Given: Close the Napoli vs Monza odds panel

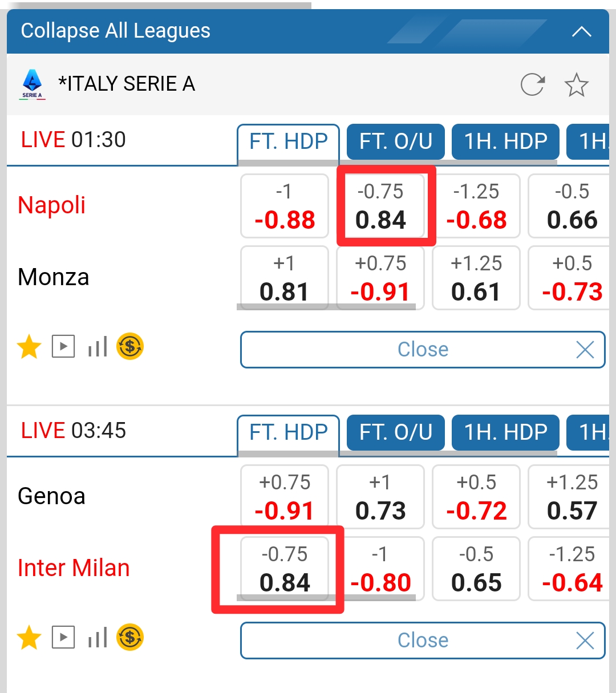Looking at the screenshot, I should pyautogui.click(x=423, y=350).
